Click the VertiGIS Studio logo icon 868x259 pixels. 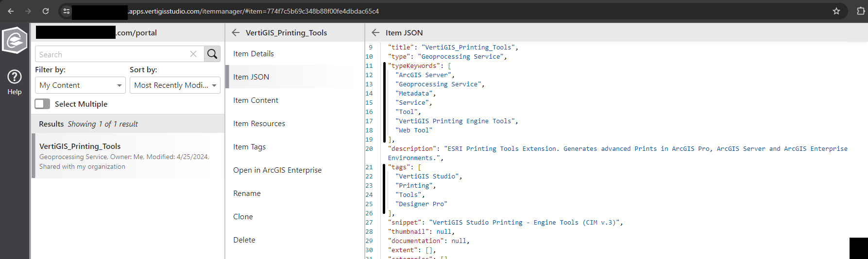(x=15, y=40)
